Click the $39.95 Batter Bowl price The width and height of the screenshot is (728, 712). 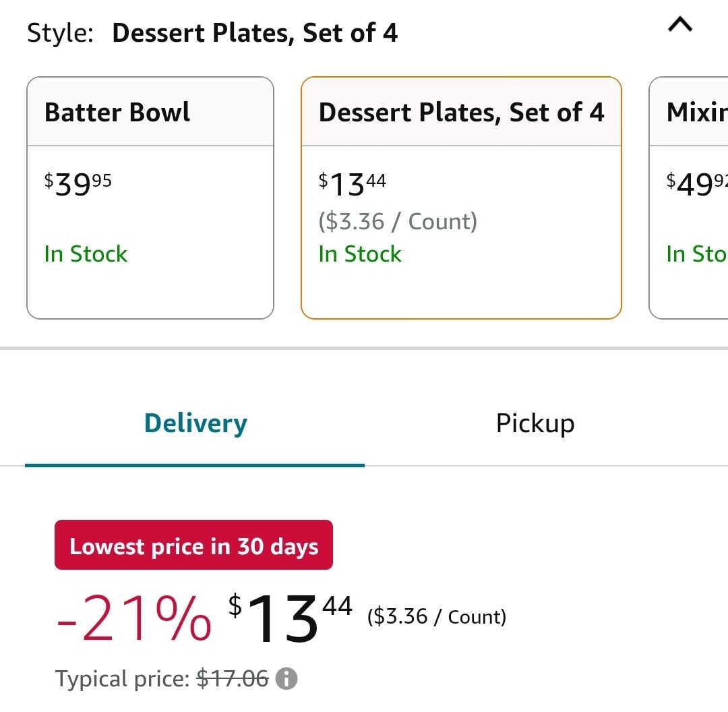(x=78, y=184)
